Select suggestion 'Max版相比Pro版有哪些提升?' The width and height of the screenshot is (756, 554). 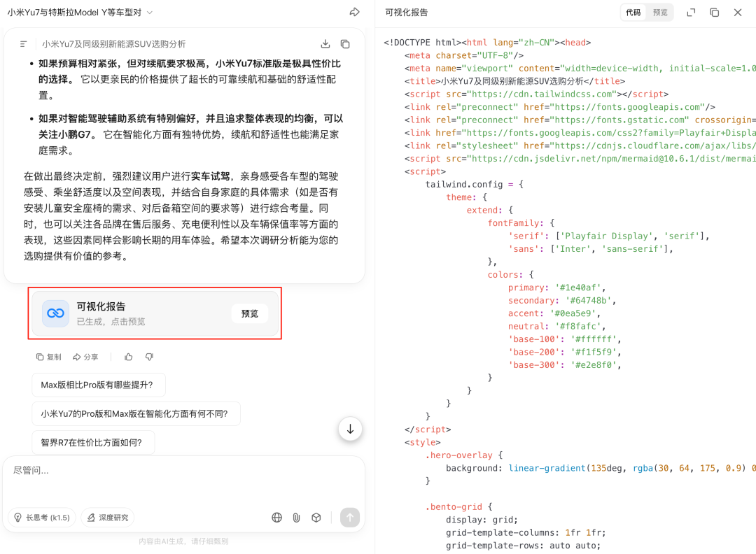(99, 385)
